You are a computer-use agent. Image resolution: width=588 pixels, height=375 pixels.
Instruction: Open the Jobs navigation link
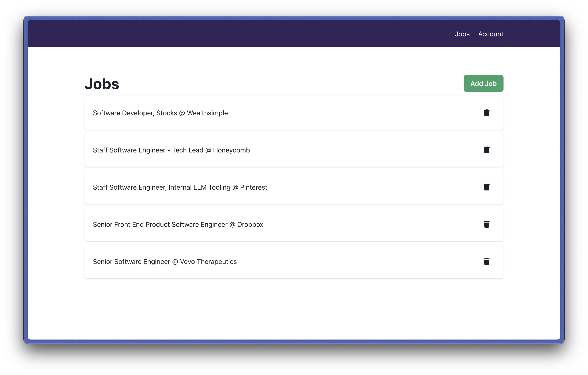click(462, 34)
